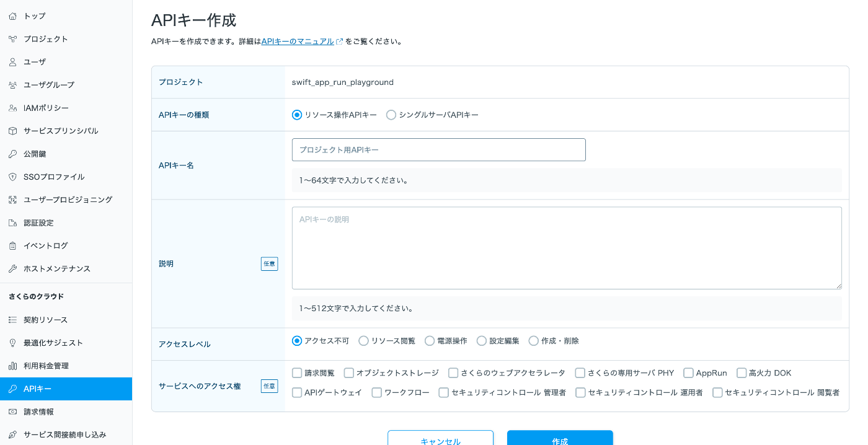The height and width of the screenshot is (445, 868).
Task: Click the ユーザープロビジョニング sidebar icon
Action: 12,200
